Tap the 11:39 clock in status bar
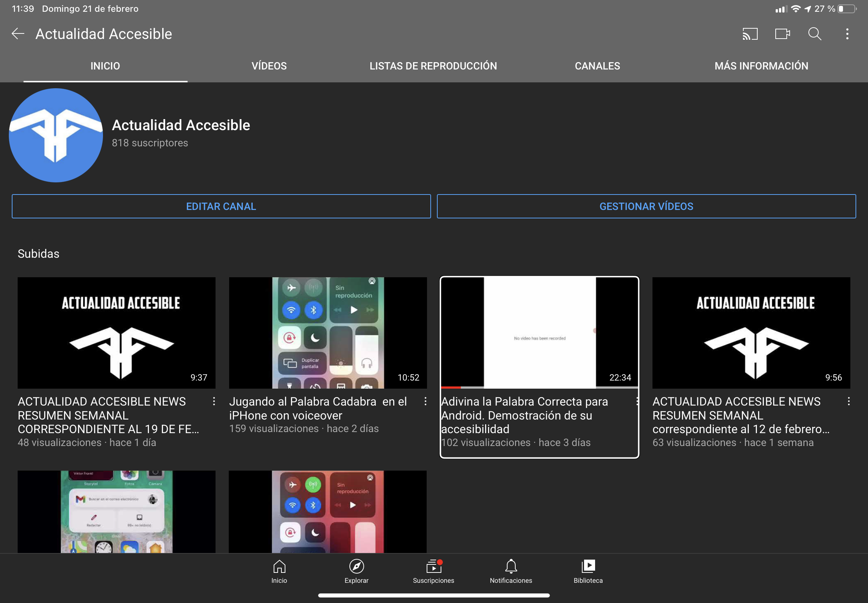The image size is (868, 603). pyautogui.click(x=23, y=9)
